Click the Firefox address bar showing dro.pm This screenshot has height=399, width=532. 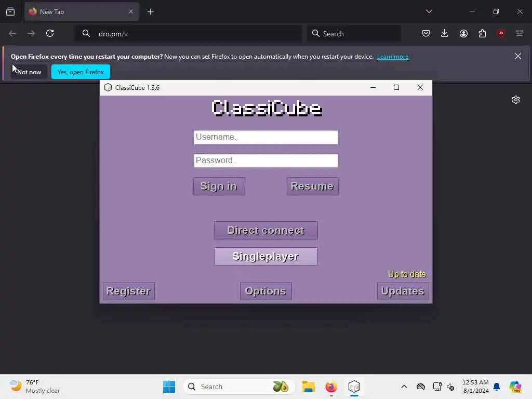click(x=189, y=34)
